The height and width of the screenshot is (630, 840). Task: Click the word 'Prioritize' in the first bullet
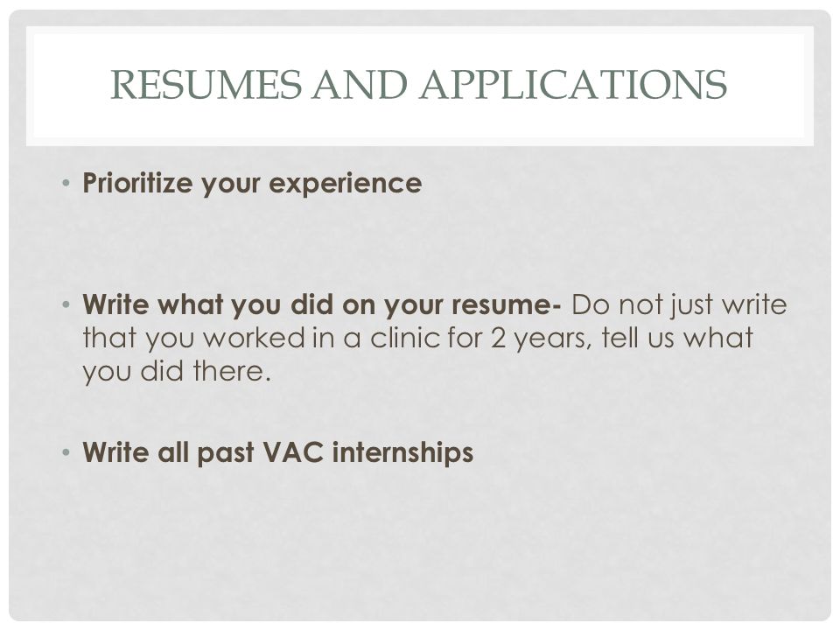coord(137,183)
